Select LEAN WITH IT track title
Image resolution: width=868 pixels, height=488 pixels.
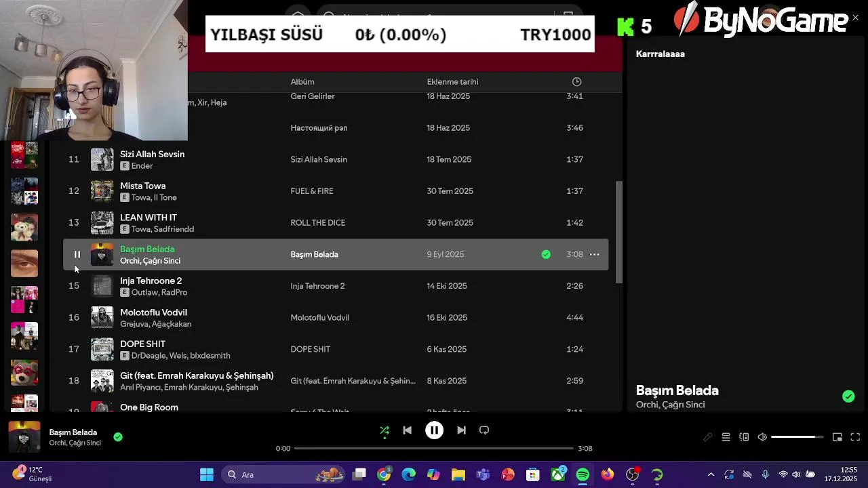coord(149,218)
